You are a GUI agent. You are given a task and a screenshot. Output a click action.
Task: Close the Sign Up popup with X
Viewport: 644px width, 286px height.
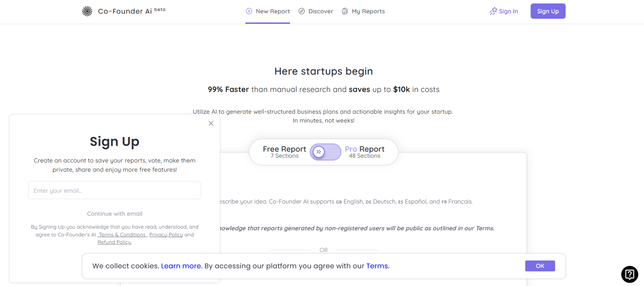coord(211,123)
